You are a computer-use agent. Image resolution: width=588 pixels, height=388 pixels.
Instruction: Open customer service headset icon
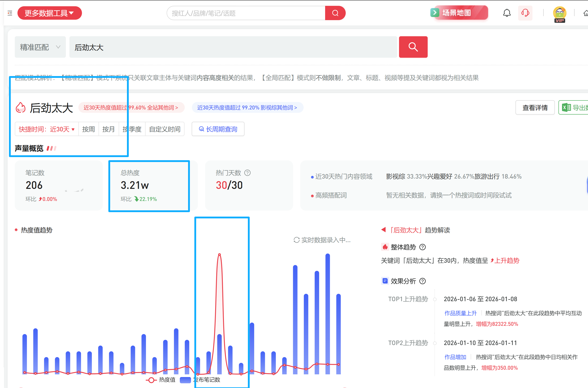(525, 13)
